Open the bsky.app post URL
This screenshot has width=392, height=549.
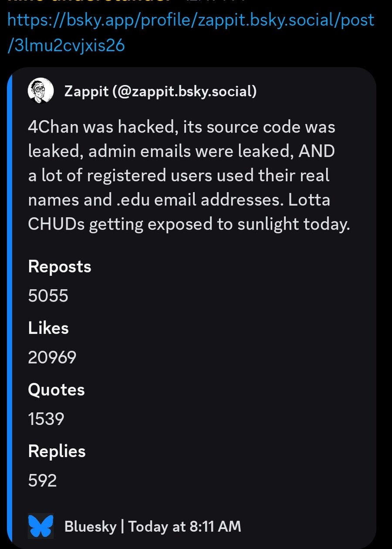[x=191, y=20]
